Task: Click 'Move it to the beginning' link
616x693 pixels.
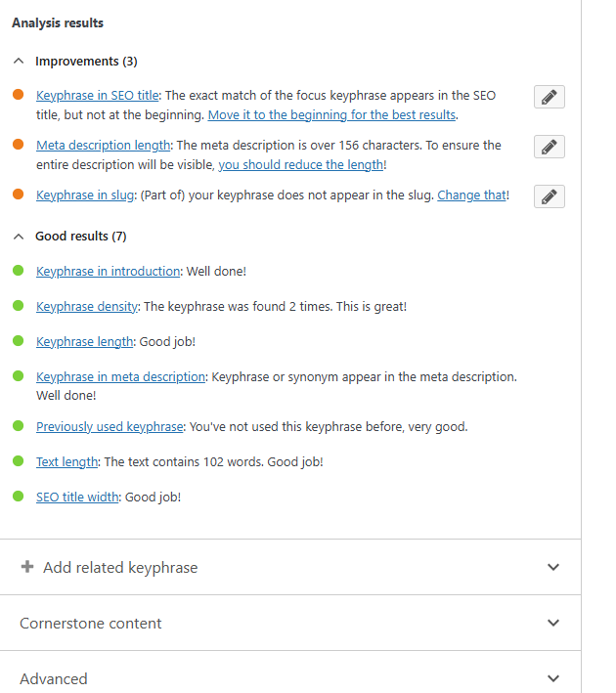Action: (x=331, y=114)
